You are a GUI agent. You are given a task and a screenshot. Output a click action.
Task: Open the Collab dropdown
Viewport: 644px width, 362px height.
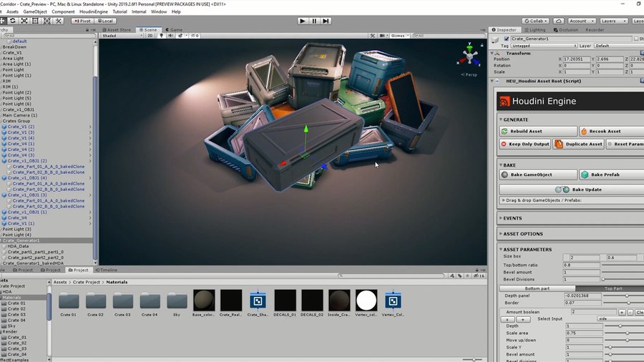[535, 21]
